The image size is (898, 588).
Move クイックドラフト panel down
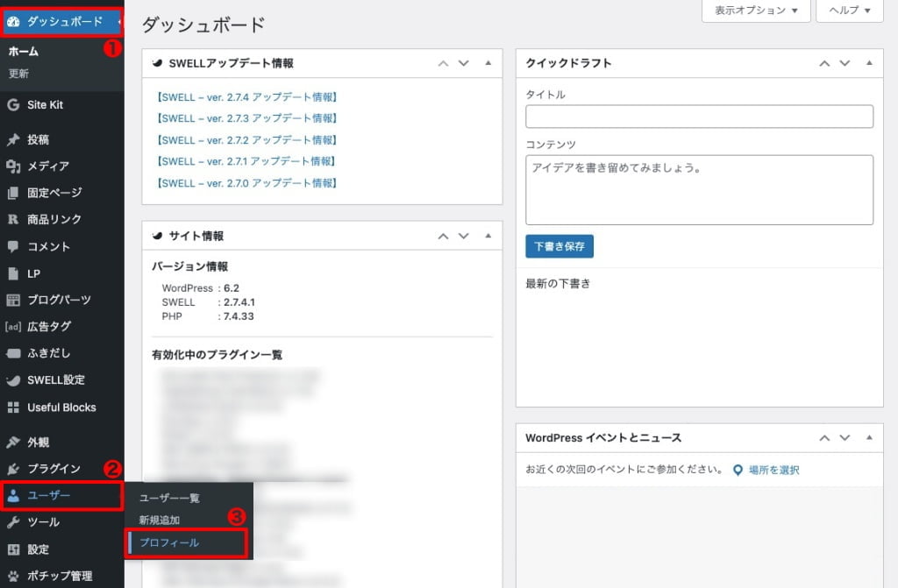coord(845,63)
